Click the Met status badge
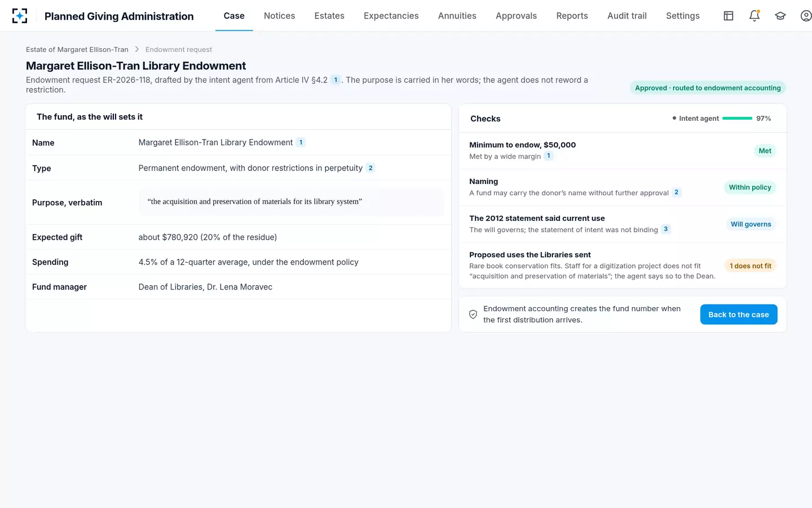 click(x=765, y=151)
